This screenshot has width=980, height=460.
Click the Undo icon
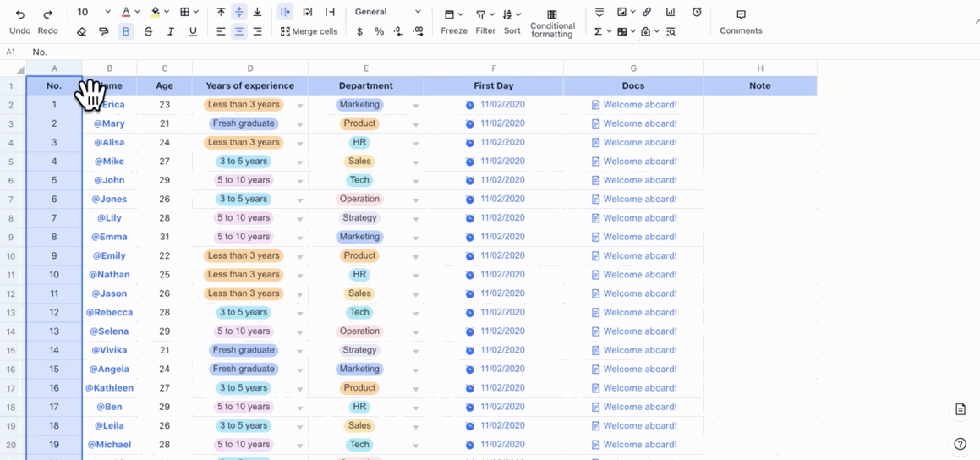(x=20, y=14)
